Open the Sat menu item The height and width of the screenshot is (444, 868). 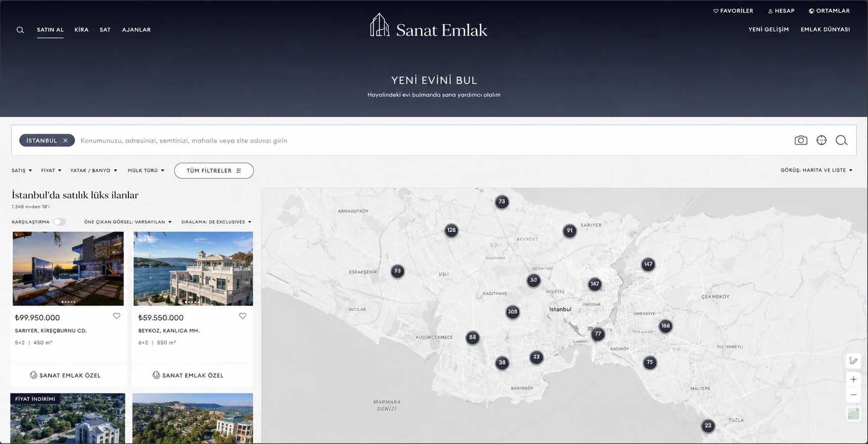(x=105, y=30)
